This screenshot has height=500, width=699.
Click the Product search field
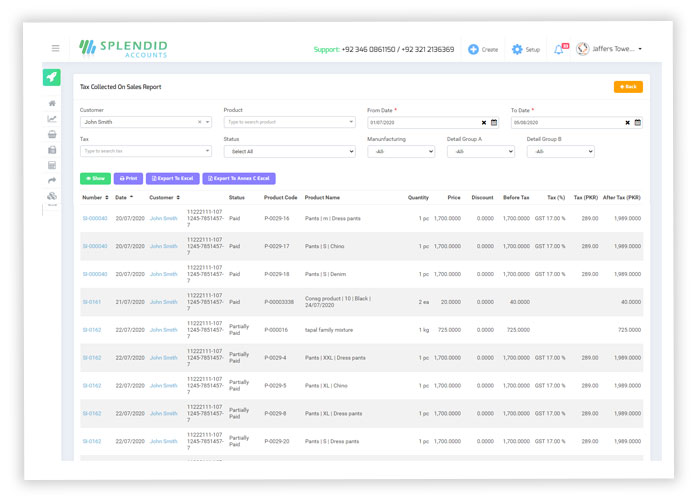click(288, 122)
